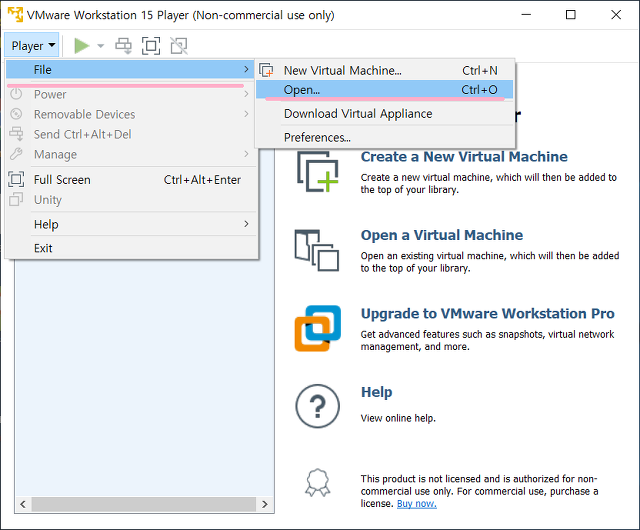Click the Help heading in the home panel

point(376,392)
